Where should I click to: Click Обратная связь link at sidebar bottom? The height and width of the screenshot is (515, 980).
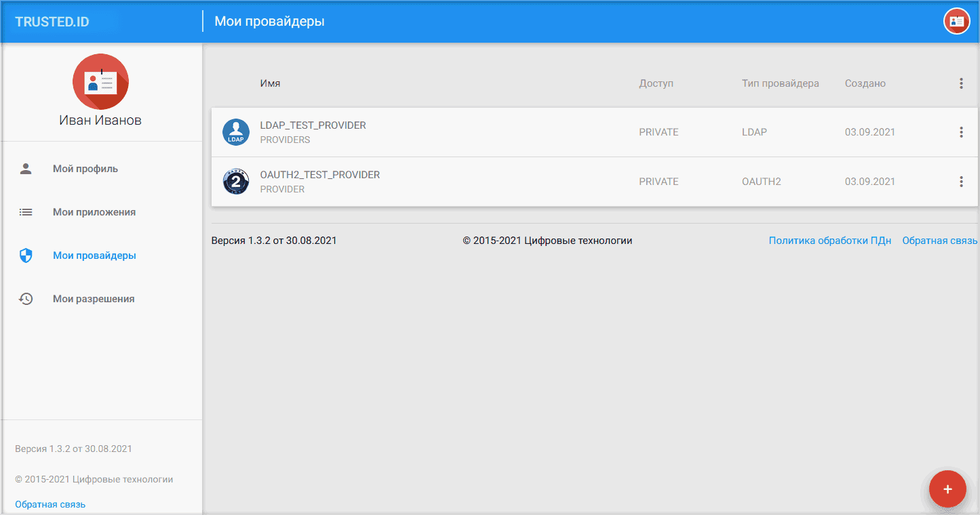tap(50, 504)
